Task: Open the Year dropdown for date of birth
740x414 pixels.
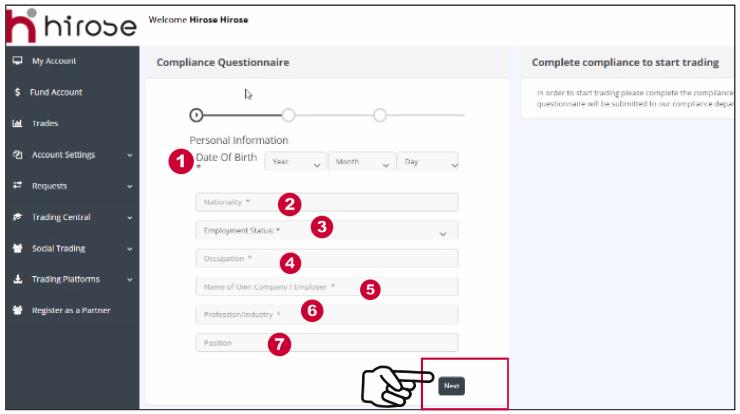Action: [296, 162]
